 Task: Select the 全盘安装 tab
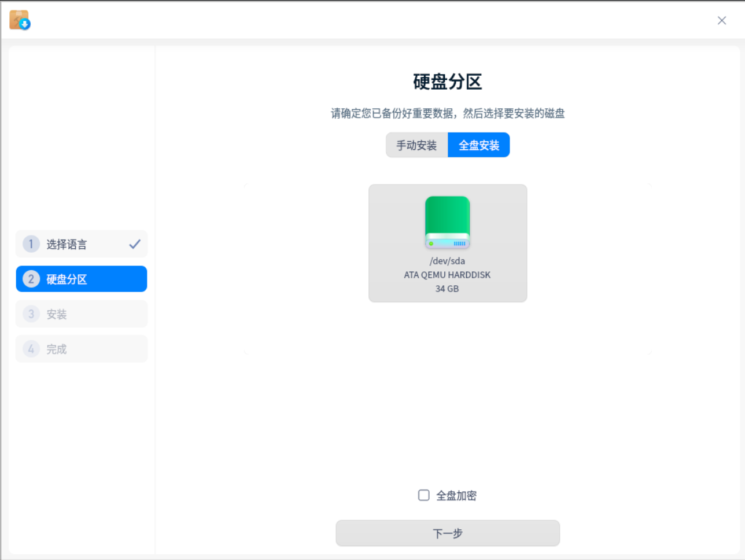pos(478,145)
